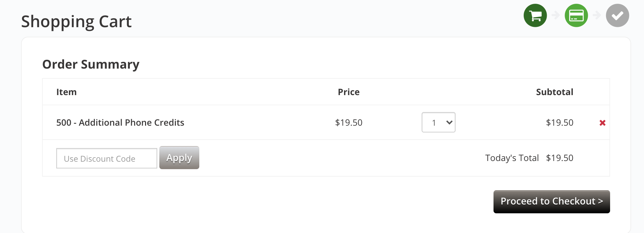Focus the Use Discount Code field
The width and height of the screenshot is (644, 233).
click(x=107, y=158)
